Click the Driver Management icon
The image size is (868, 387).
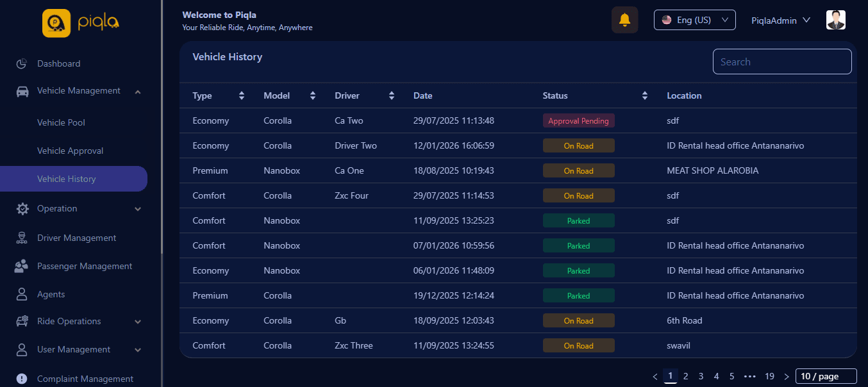[22, 238]
